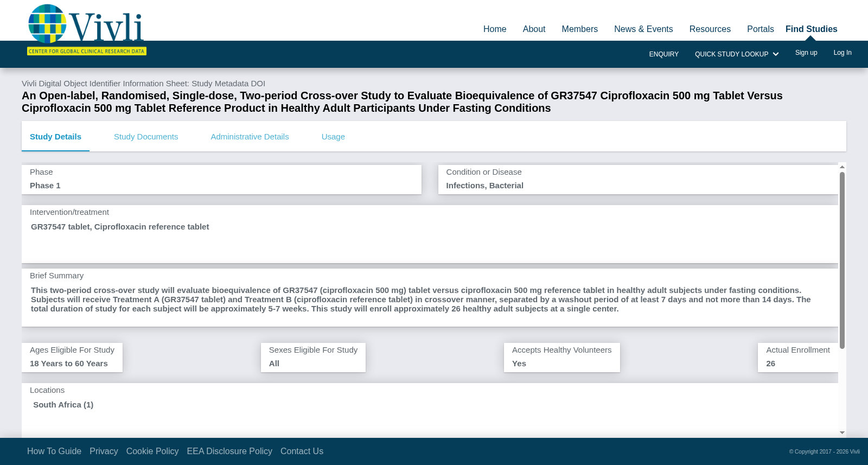Click the 'Ages Eligible For Study' label

tap(72, 350)
